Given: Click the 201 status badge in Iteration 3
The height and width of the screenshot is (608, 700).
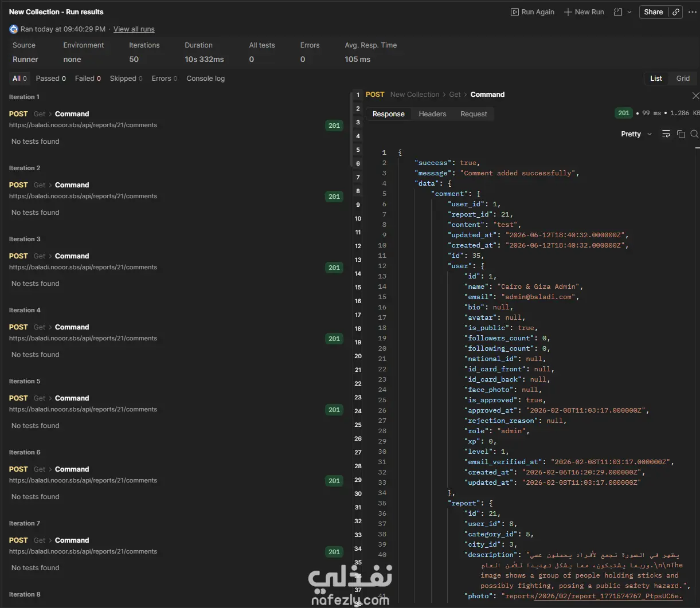Looking at the screenshot, I should pyautogui.click(x=334, y=268).
